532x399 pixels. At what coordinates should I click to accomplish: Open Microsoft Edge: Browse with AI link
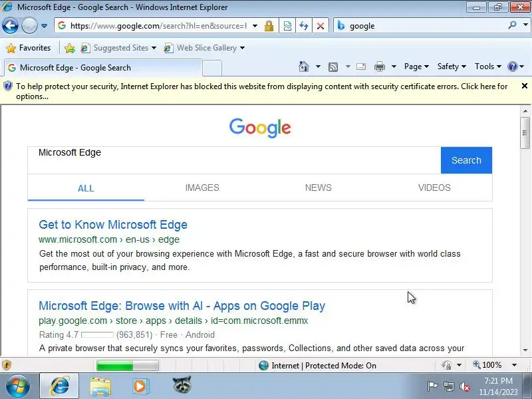pyautogui.click(x=182, y=306)
